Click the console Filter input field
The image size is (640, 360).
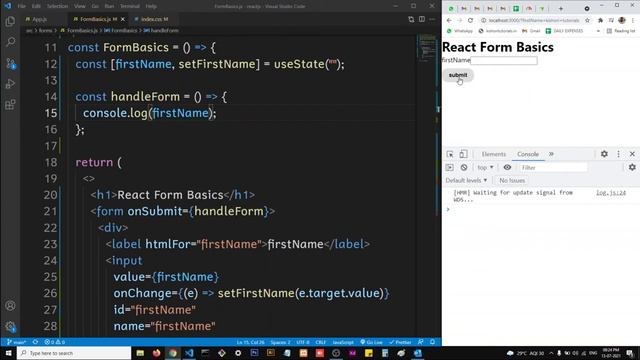553,167
